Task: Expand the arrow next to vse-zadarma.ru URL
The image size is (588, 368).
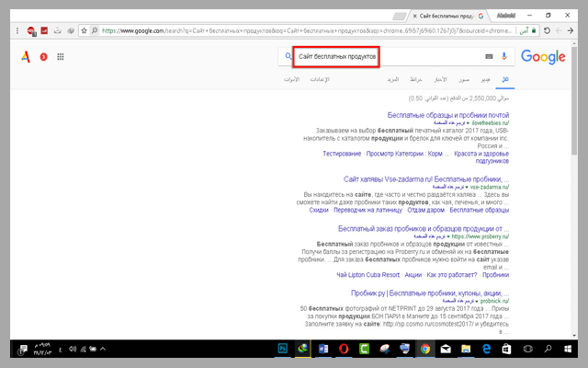Action: 466,187
